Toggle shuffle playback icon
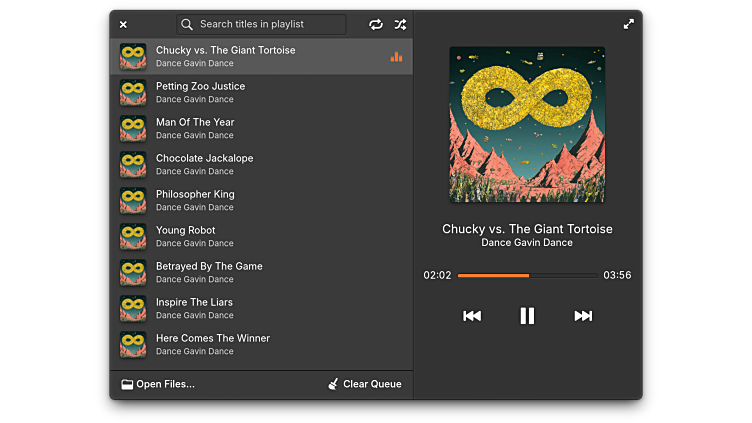The image size is (752, 423). pos(400,24)
